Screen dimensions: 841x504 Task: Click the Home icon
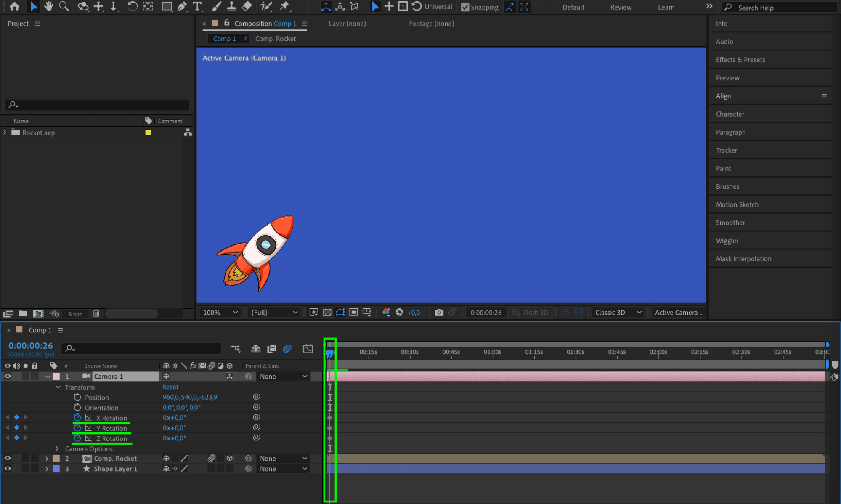(x=14, y=6)
